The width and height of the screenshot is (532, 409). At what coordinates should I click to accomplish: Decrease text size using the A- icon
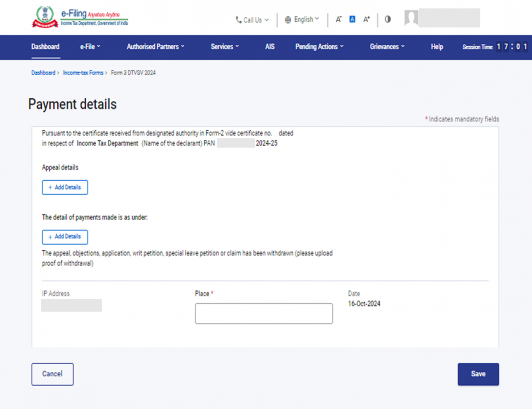(338, 19)
